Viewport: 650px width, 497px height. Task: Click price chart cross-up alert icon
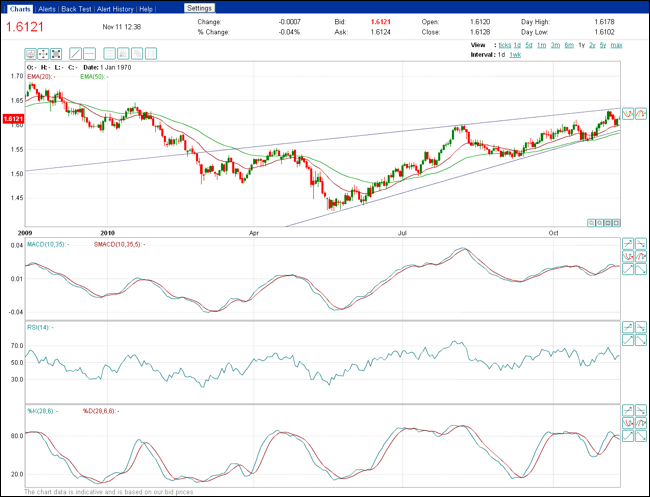628,113
